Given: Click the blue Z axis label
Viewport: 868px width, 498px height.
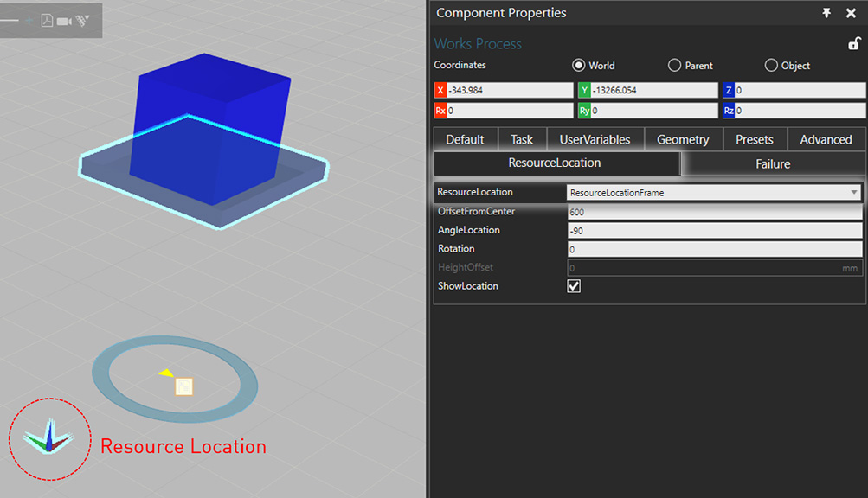Looking at the screenshot, I should pyautogui.click(x=729, y=90).
